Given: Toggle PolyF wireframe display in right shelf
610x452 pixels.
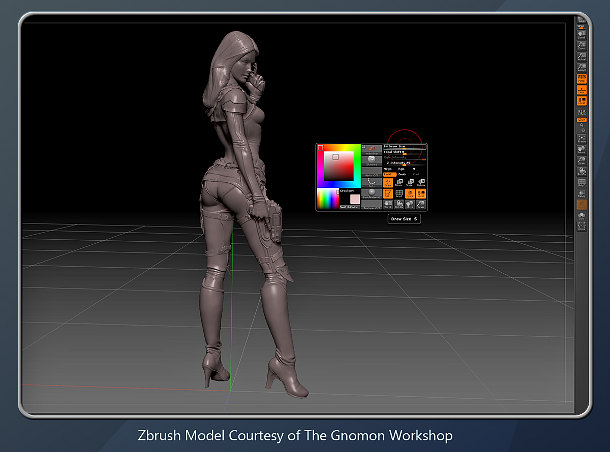Looking at the screenshot, I should tap(582, 182).
